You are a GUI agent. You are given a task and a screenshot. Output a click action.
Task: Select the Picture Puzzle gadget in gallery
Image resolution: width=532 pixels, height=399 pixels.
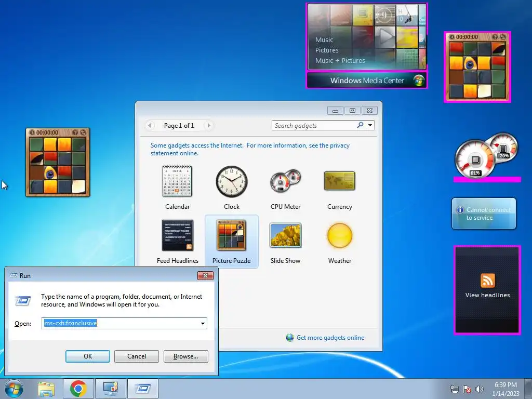[231, 235]
